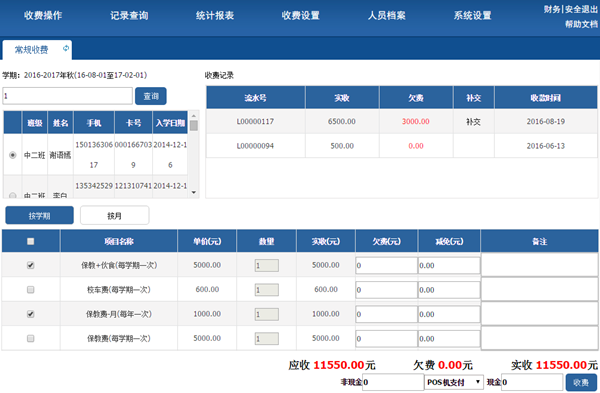Click the 收费 submit button
This screenshot has height=393, width=600.
click(x=581, y=382)
